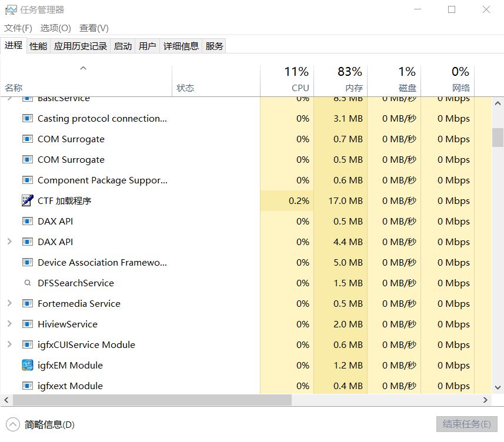Select the Fortemedia Service process name

coord(79,303)
